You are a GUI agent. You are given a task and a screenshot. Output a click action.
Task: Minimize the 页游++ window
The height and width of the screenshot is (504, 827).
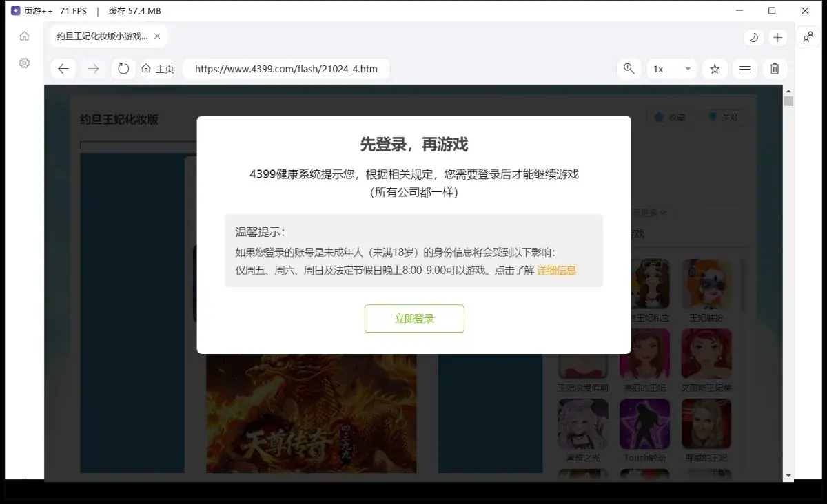tap(739, 10)
